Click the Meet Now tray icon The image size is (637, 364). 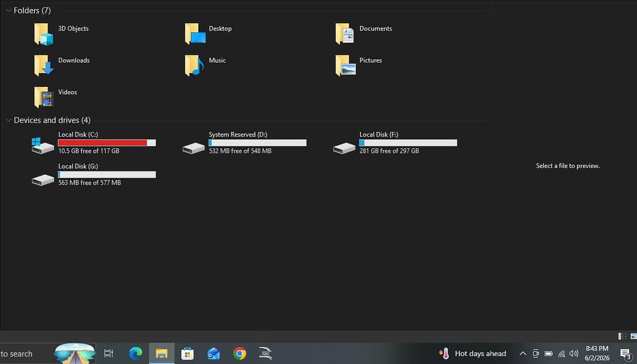click(535, 354)
